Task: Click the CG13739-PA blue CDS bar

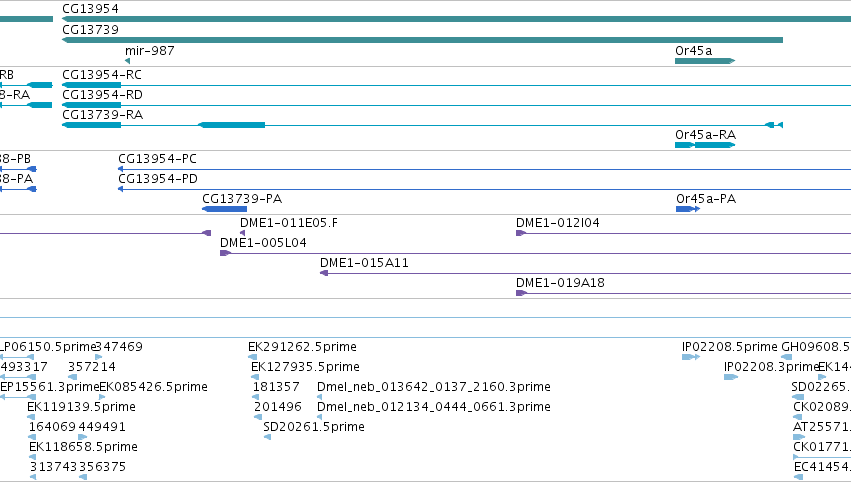Action: coord(225,209)
